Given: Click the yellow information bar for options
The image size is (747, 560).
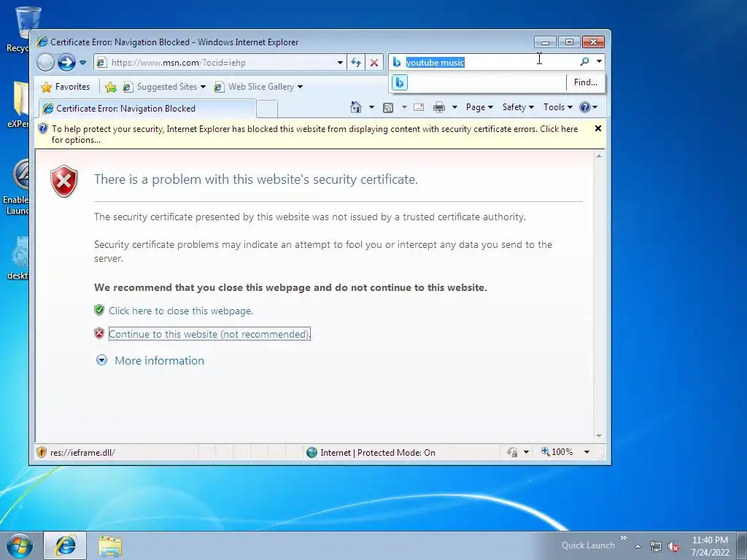Looking at the screenshot, I should pyautogui.click(x=314, y=134).
